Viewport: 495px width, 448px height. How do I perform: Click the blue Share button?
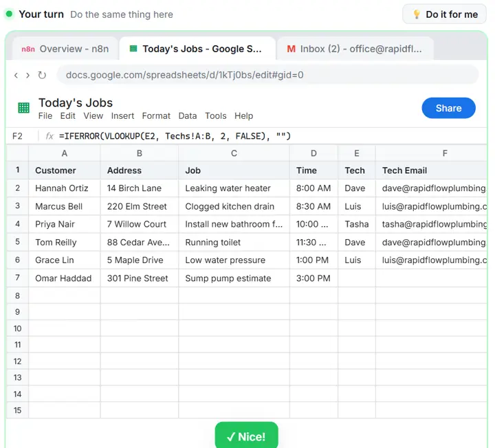(x=448, y=108)
